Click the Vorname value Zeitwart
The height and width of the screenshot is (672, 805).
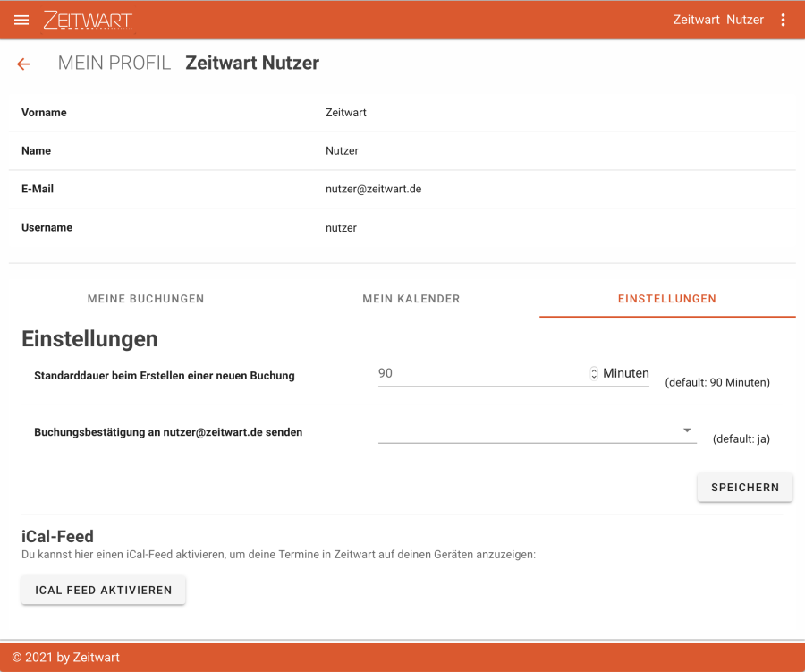click(x=346, y=113)
